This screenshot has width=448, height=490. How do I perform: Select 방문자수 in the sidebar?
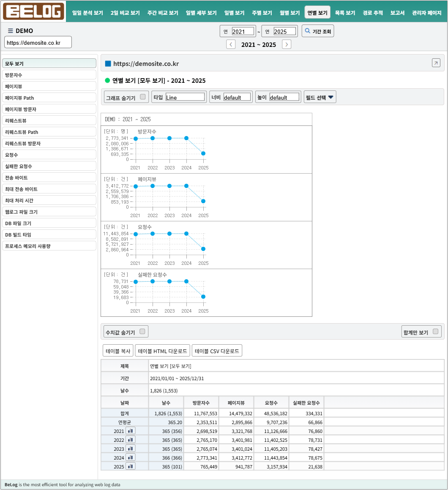49,75
